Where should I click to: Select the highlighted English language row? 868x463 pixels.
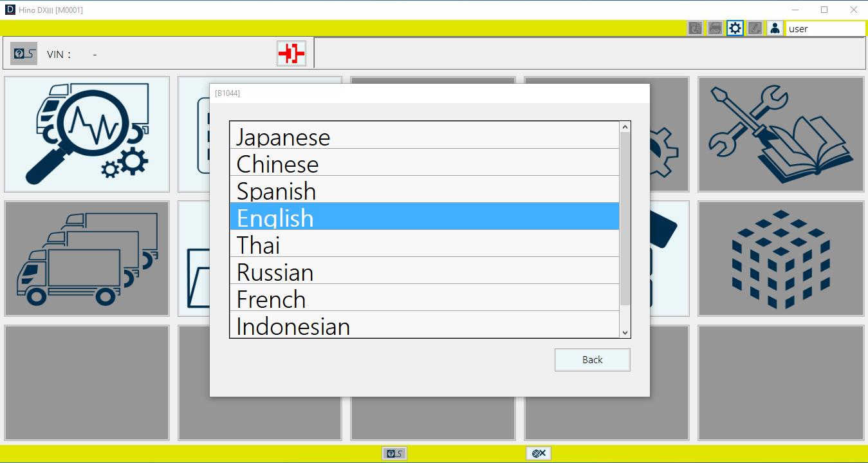pyautogui.click(x=425, y=216)
